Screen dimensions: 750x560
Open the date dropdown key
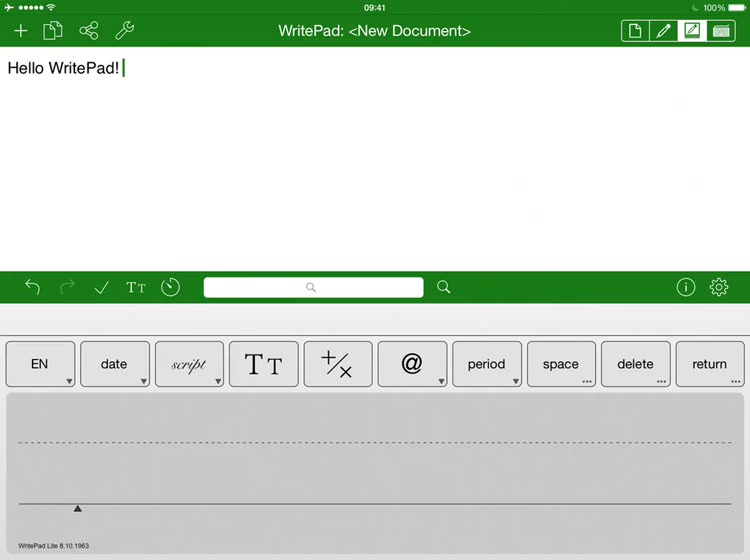115,364
